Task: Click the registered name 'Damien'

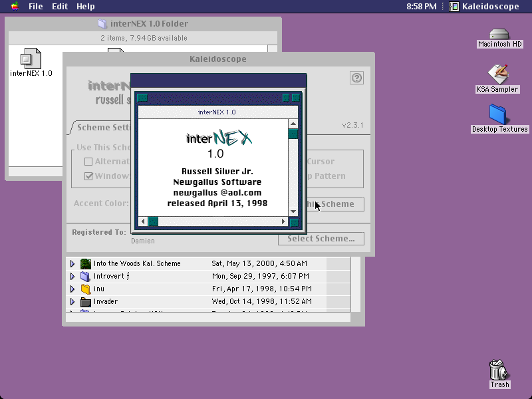Action: [143, 241]
